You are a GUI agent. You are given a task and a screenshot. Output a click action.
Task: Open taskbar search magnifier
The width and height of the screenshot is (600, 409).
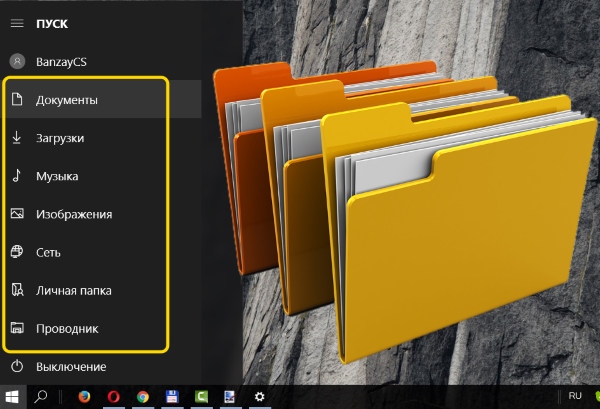(42, 397)
